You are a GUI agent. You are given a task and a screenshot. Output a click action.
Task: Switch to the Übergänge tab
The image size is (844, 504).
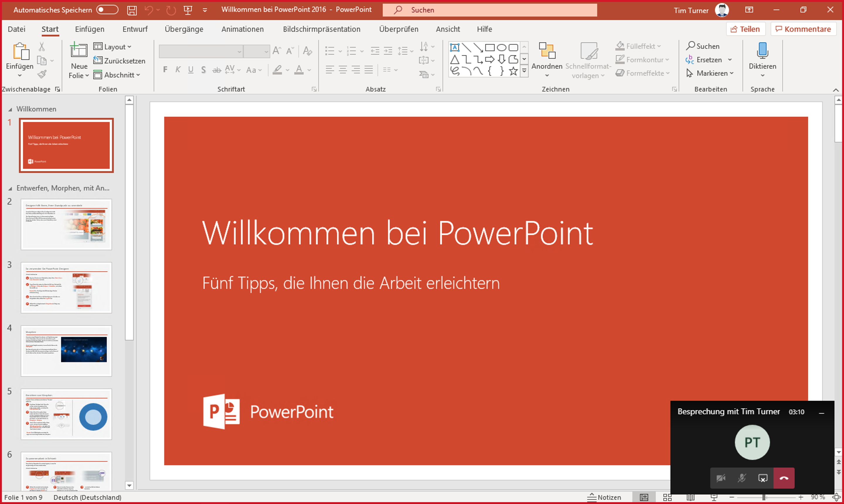click(x=184, y=29)
